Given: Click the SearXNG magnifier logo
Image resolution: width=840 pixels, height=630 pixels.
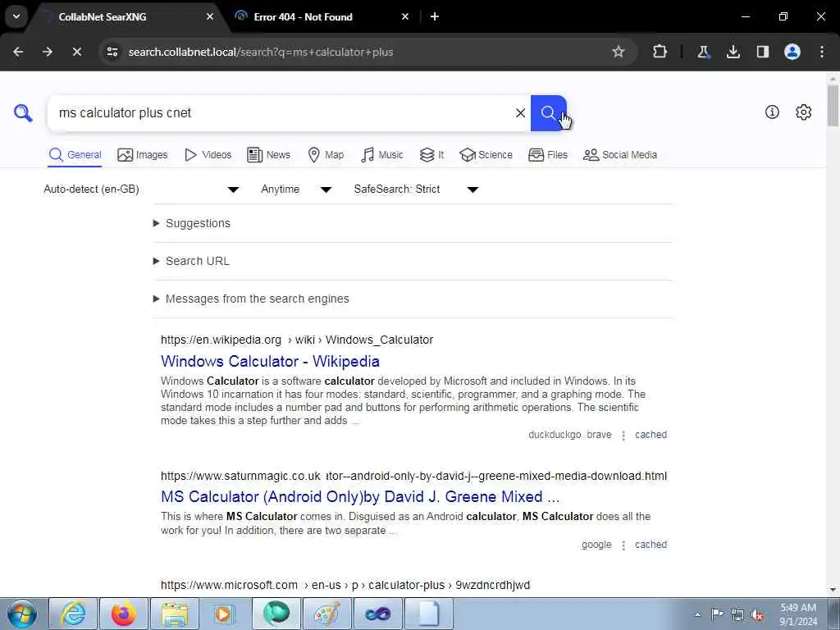Looking at the screenshot, I should click(23, 113).
